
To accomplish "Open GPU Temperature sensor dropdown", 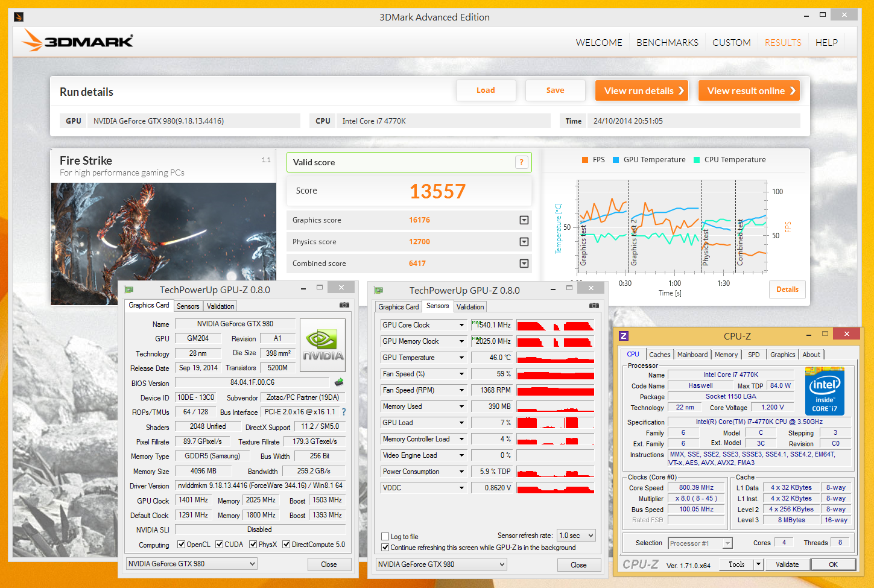I will click(x=461, y=358).
